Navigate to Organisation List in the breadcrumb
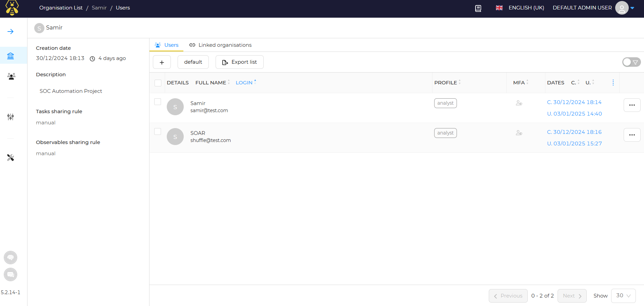Viewport: 644px width, 306px height. point(61,7)
